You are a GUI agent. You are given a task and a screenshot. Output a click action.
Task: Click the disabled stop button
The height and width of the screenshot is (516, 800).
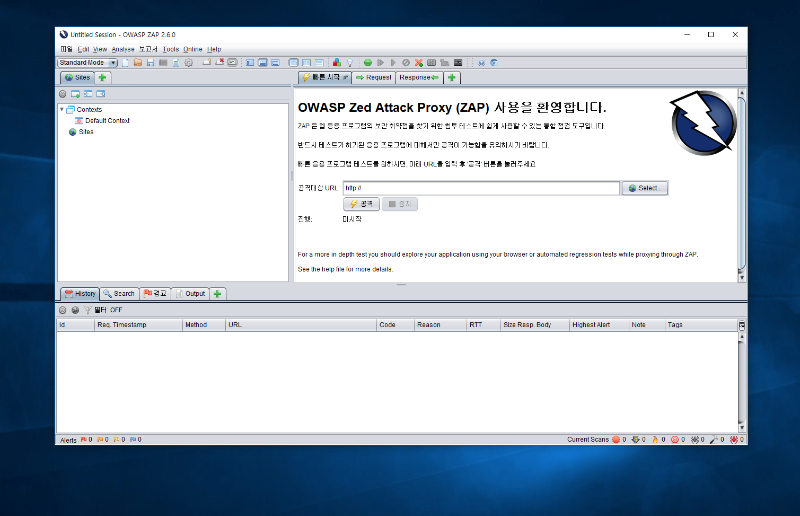(x=399, y=204)
